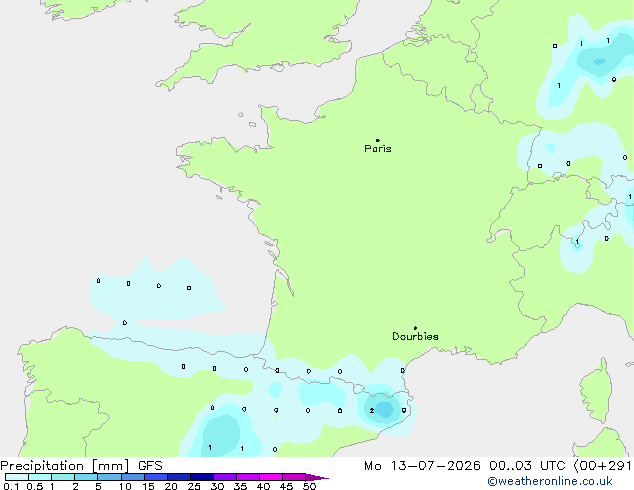Click the legend scale label '0.1'
Screen dimensions: 634x490
[x=11, y=486]
